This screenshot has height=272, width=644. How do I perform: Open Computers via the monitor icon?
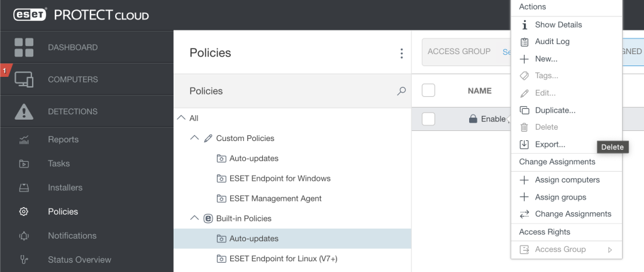(24, 79)
